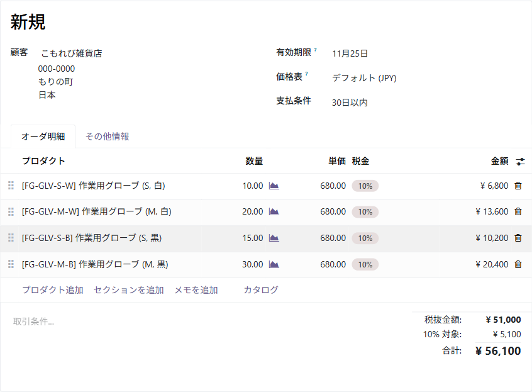Show help tooltip for 価格表
The height and width of the screenshot is (392, 532).
tap(306, 74)
